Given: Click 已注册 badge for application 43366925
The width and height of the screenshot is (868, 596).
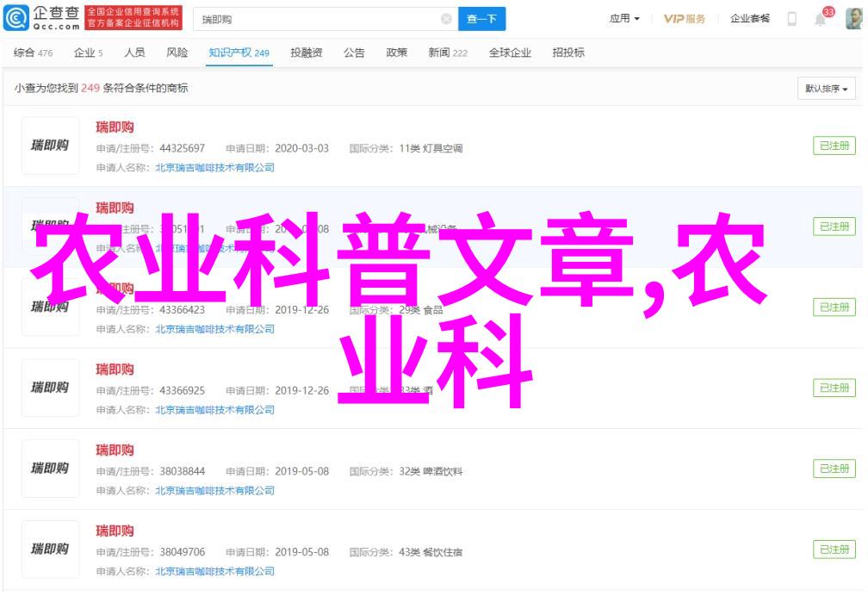Looking at the screenshot, I should tap(834, 388).
